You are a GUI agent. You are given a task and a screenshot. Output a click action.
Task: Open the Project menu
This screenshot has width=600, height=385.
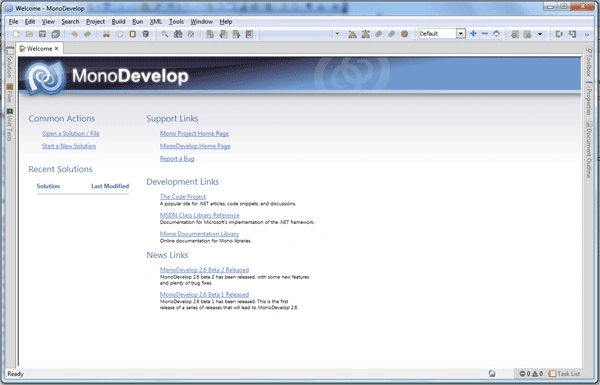tap(95, 22)
